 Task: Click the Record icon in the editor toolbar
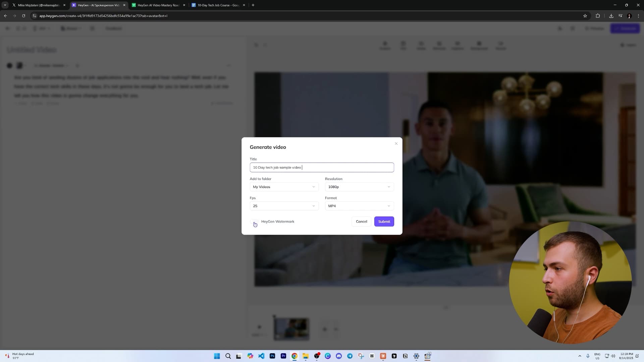point(501,45)
